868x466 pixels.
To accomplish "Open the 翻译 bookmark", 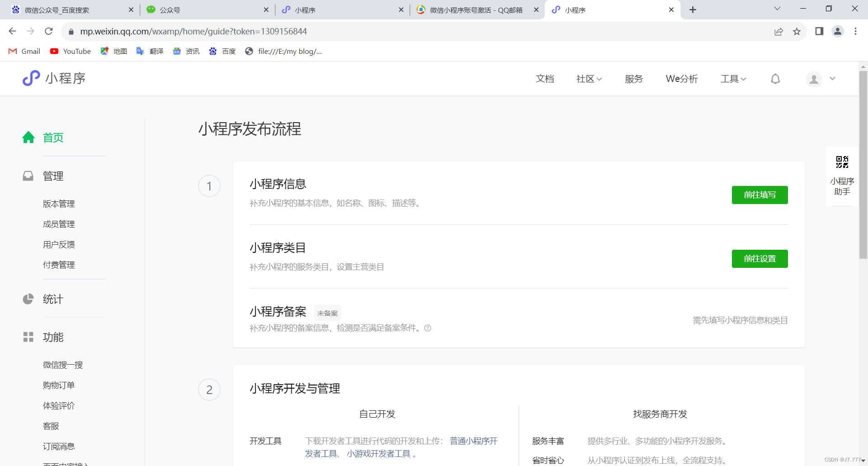I will [150, 51].
